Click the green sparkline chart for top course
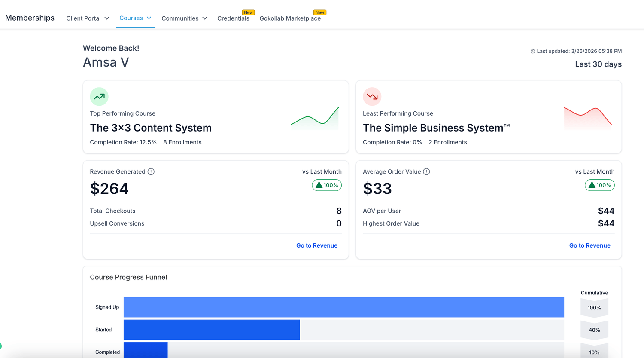The image size is (644, 358). pyautogui.click(x=315, y=118)
